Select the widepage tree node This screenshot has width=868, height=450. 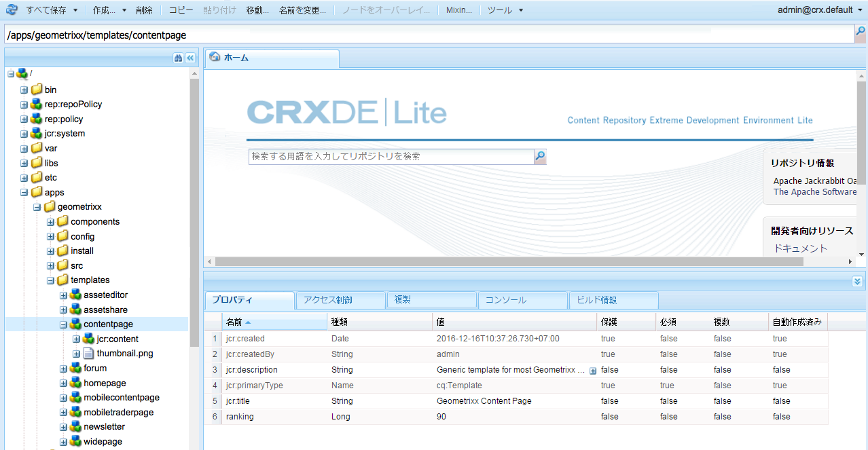pyautogui.click(x=103, y=441)
